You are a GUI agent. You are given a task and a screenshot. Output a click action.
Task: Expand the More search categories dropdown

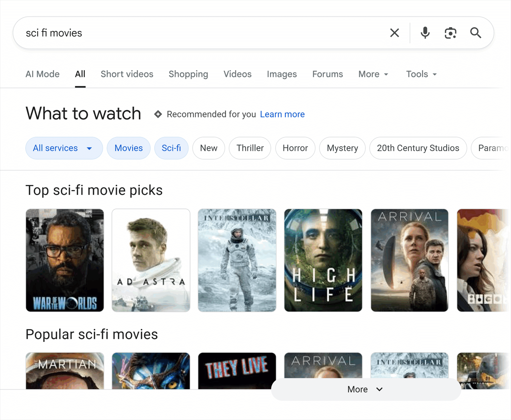pyautogui.click(x=373, y=74)
